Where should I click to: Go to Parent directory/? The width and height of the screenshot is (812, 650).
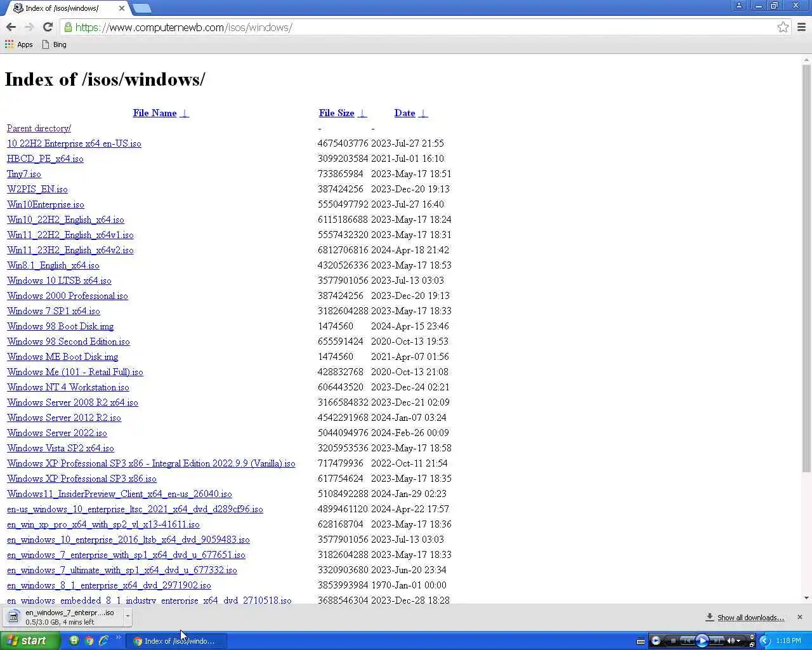tap(39, 128)
